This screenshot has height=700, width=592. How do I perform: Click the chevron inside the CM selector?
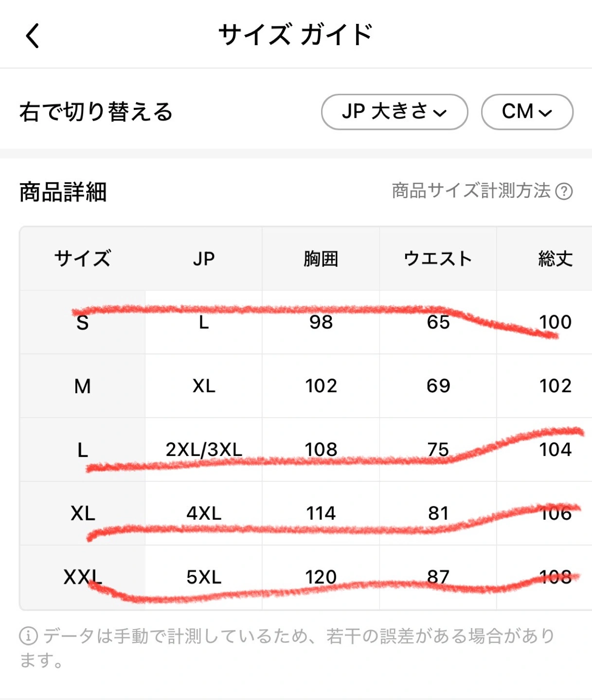[546, 113]
